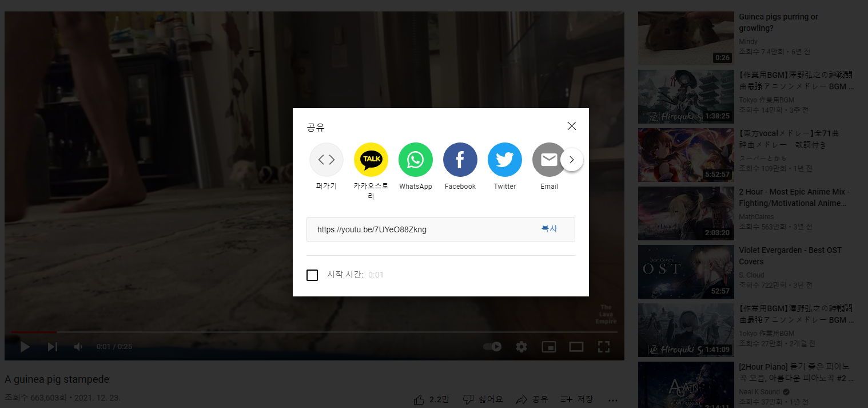Save video with 저장 button

(x=576, y=399)
